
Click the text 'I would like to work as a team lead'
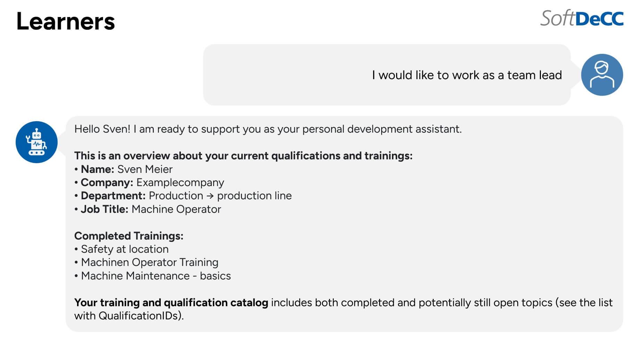(467, 75)
